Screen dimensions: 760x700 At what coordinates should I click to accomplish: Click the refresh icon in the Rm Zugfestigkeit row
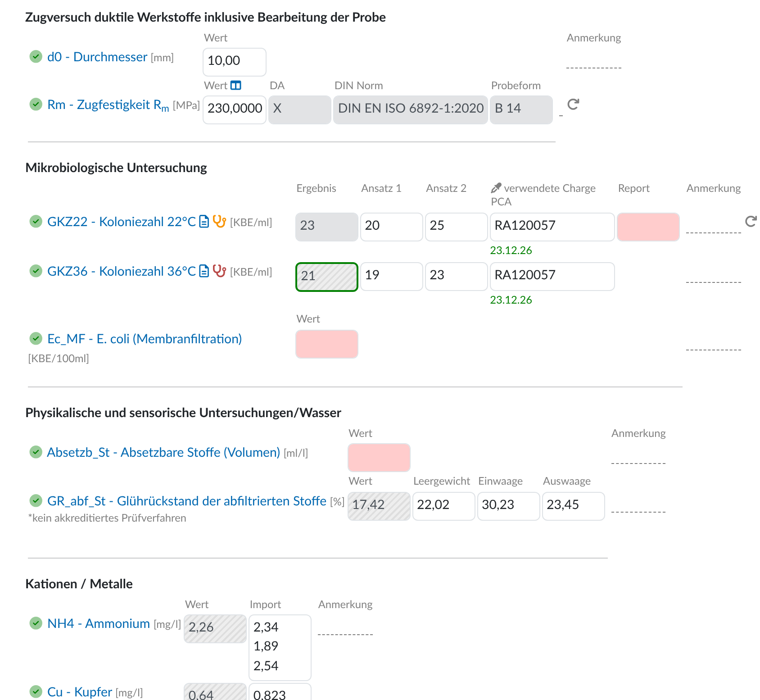tap(573, 105)
